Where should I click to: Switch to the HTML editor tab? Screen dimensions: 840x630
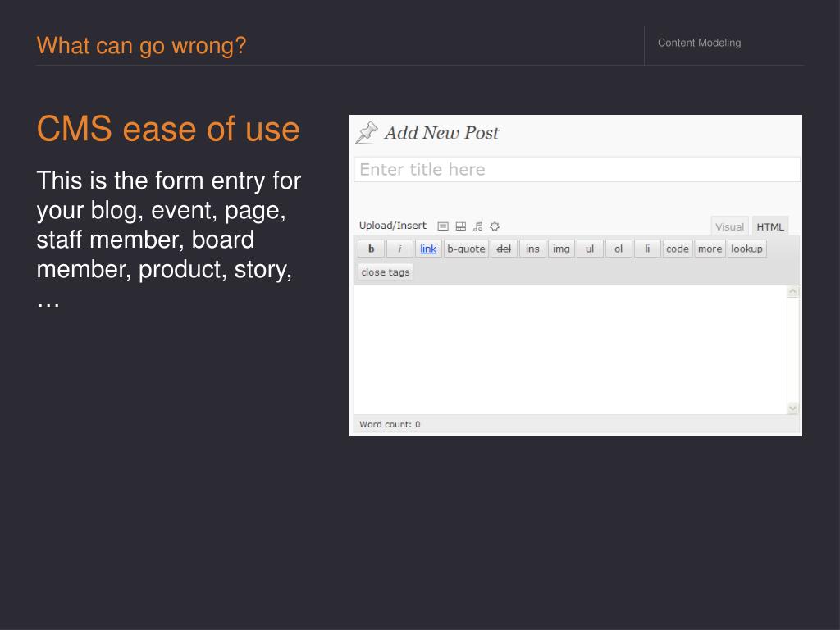tap(769, 226)
